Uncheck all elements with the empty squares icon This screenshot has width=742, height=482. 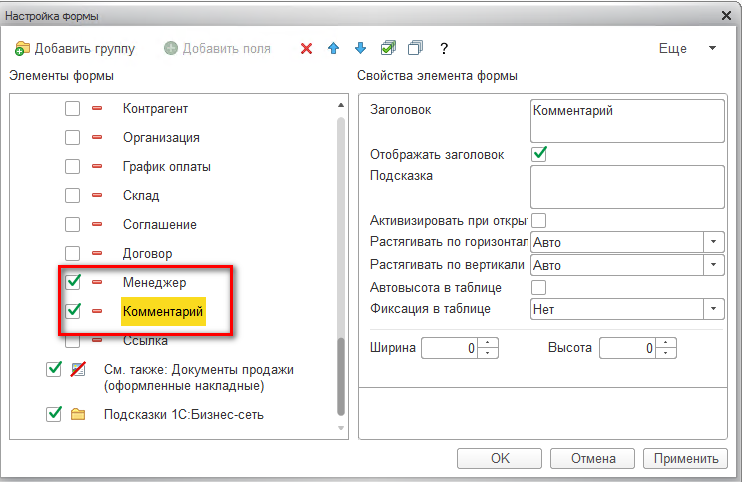(x=415, y=48)
